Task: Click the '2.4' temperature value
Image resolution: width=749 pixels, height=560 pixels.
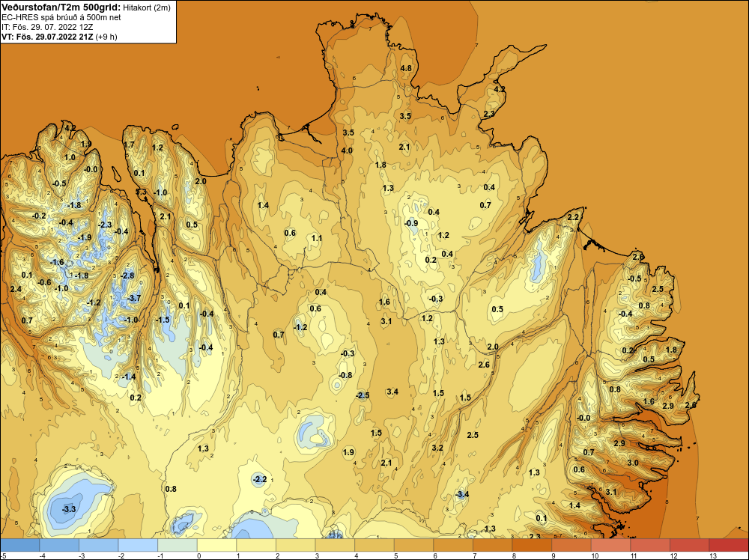Action: coord(16,289)
